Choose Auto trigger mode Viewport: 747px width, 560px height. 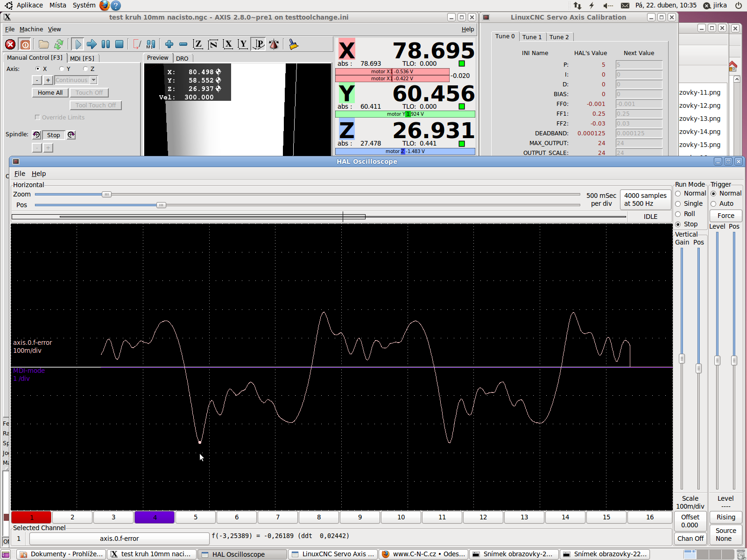(713, 204)
